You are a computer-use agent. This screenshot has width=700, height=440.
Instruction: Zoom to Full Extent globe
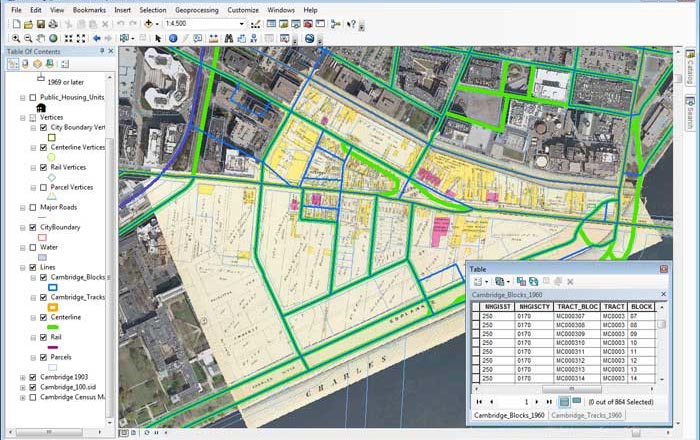point(53,39)
